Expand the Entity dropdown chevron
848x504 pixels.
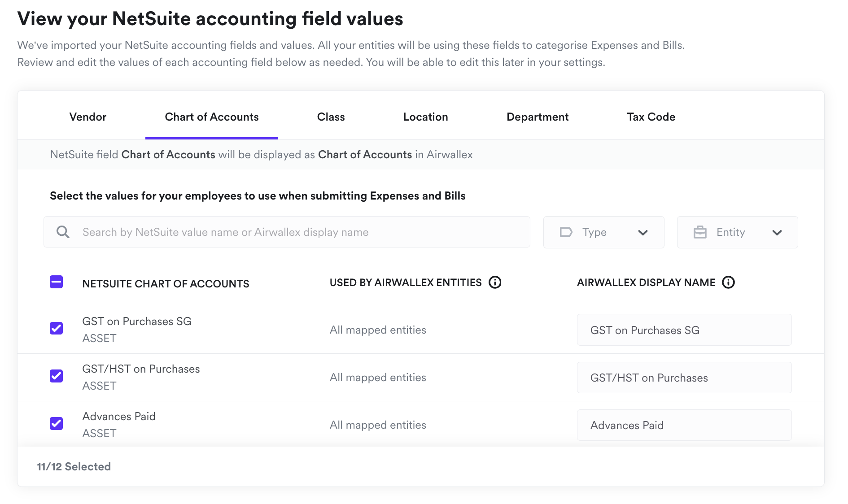pos(777,233)
